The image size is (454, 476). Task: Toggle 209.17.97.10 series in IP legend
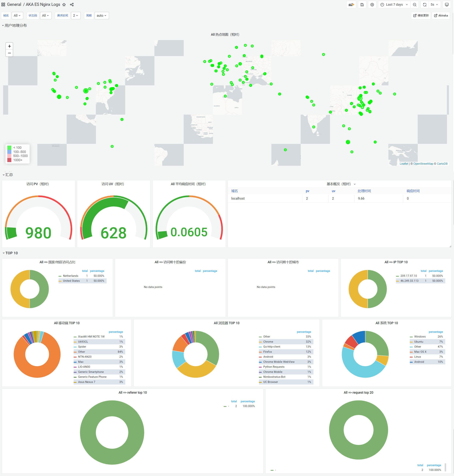408,276
